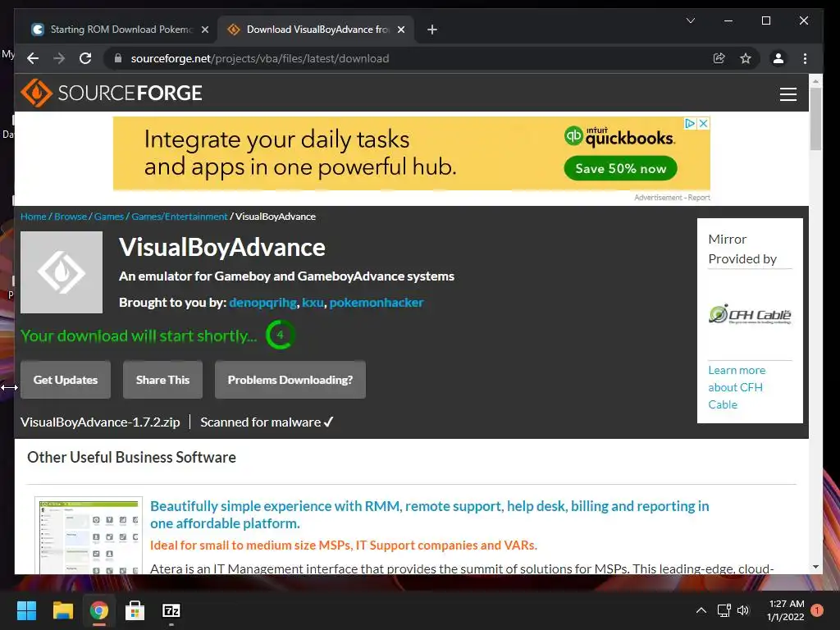Close the QuickBooks ad with X
Image resolution: width=840 pixels, height=630 pixels.
pos(704,123)
